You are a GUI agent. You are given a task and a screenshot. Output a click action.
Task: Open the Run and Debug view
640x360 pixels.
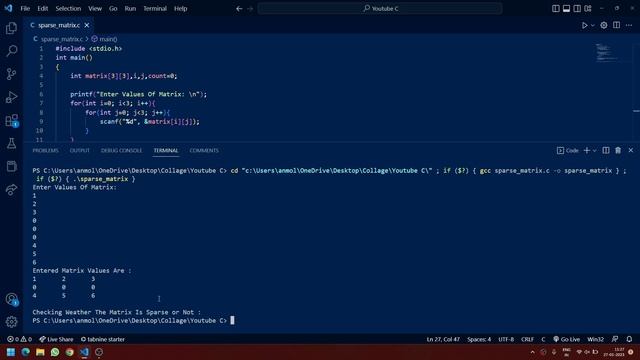click(x=11, y=97)
